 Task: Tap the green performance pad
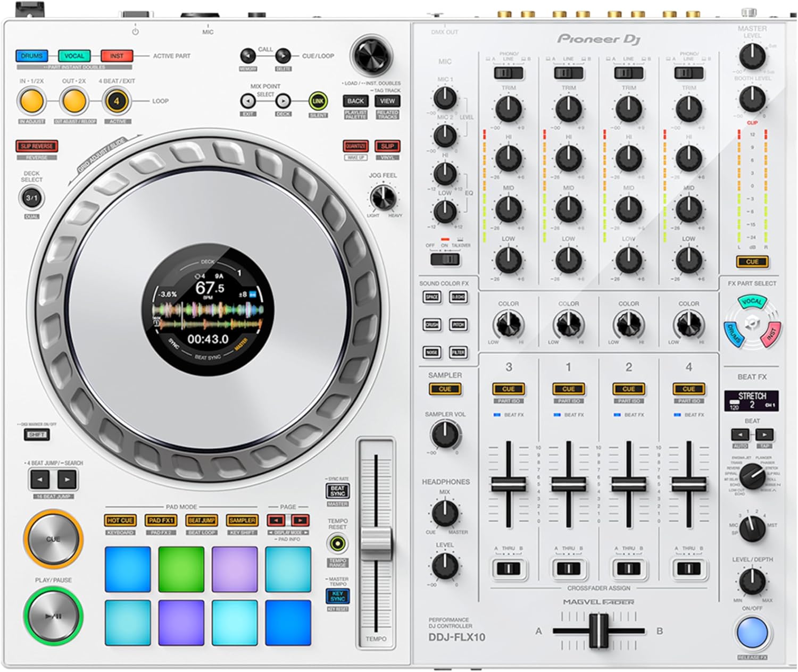tap(181, 569)
